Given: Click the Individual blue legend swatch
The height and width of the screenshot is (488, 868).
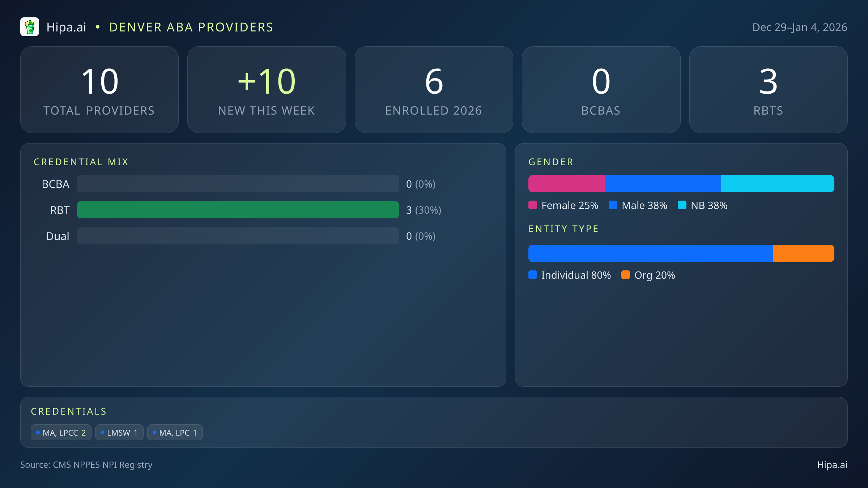Looking at the screenshot, I should [x=533, y=275].
